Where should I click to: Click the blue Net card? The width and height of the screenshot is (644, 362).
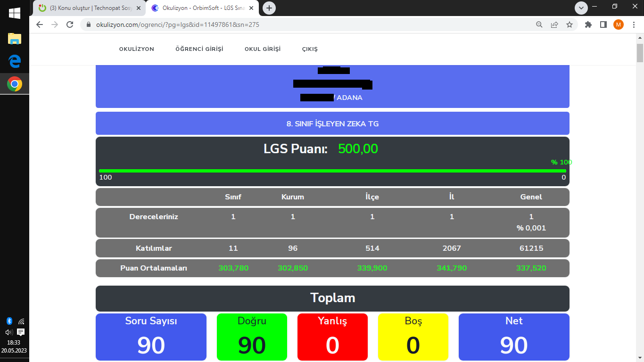click(514, 337)
